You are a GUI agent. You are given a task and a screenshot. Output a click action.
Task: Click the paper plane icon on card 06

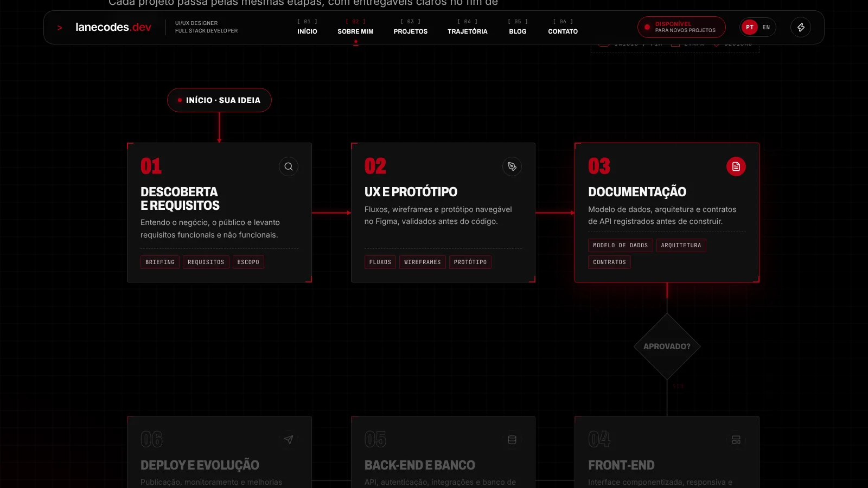click(x=289, y=440)
